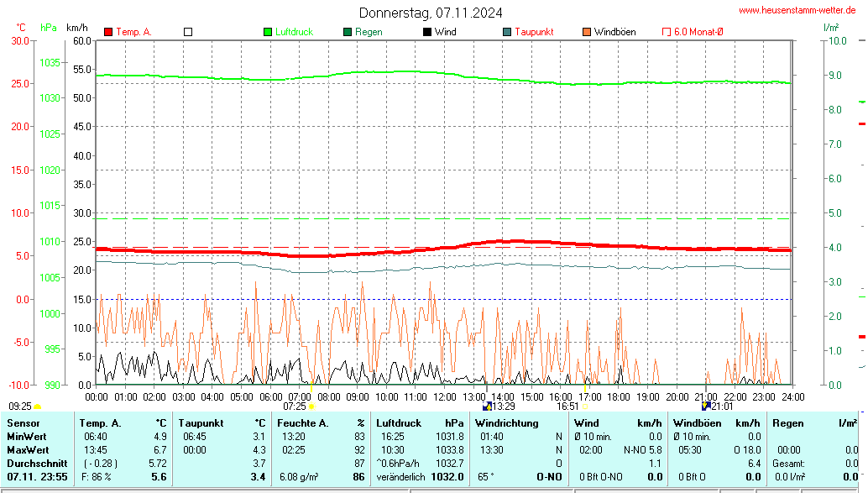
Task: Click the 12:00 mark on time axis
Action: pyautogui.click(x=444, y=396)
